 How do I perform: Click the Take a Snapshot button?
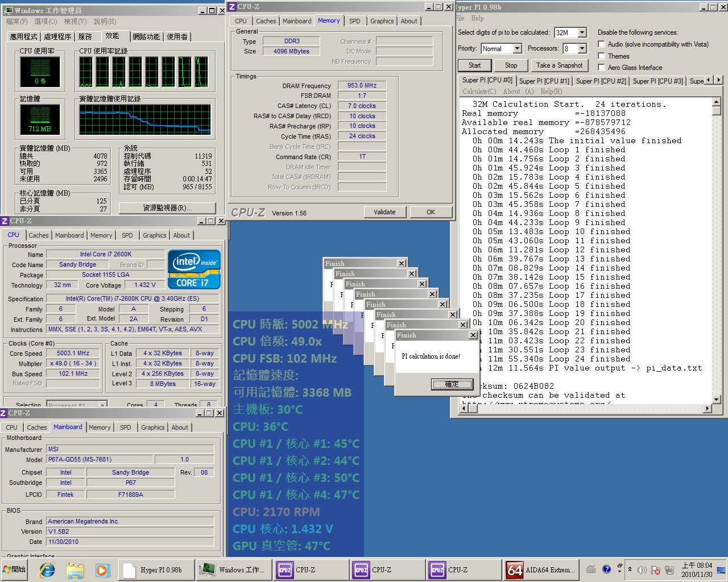[560, 65]
